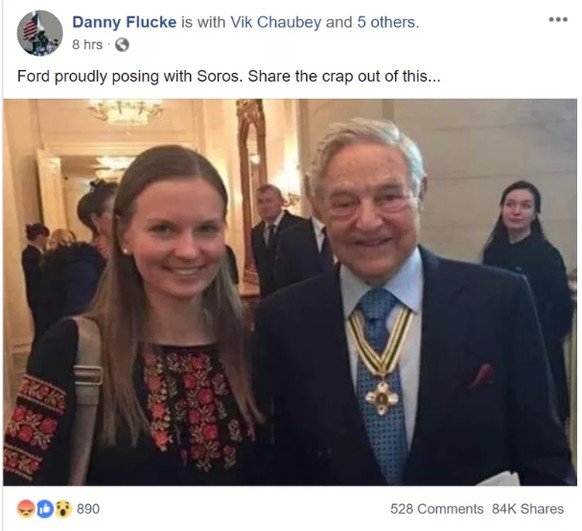
Task: View the 84K Shares list
Action: pos(528,509)
